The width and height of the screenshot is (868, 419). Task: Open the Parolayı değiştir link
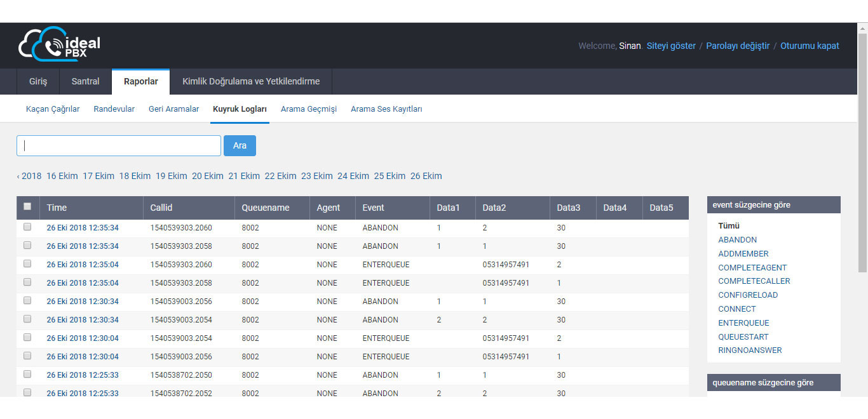(x=738, y=46)
